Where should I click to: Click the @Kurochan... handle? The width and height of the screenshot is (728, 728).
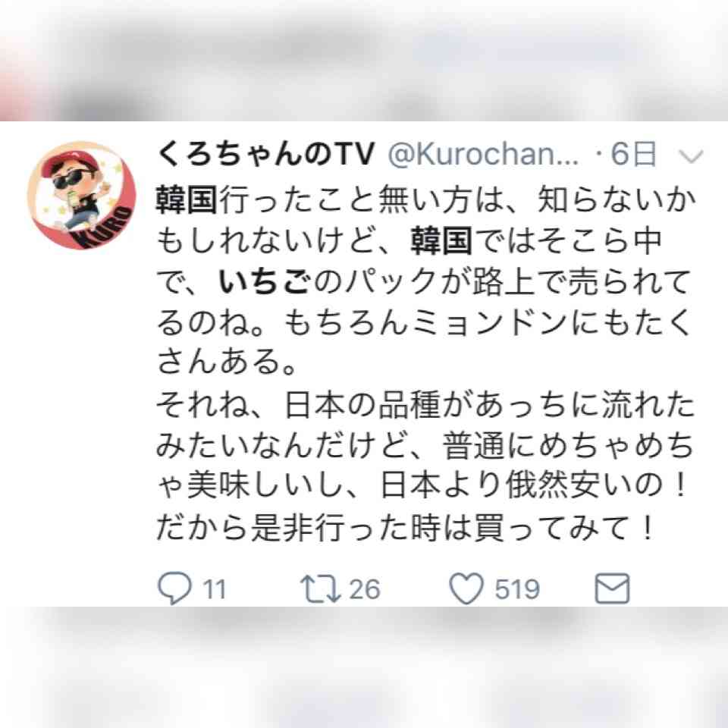(483, 154)
